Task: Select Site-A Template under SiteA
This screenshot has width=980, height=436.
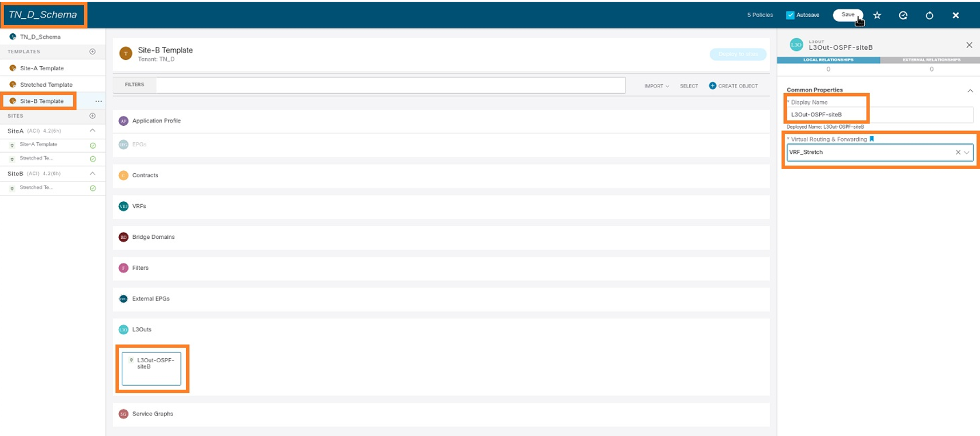Action: [39, 145]
